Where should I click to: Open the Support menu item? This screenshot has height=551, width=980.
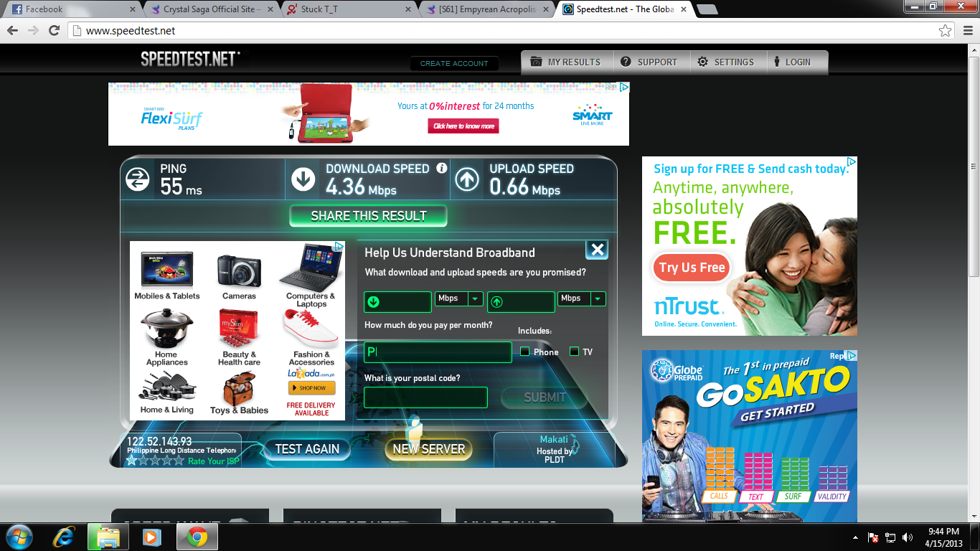click(x=649, y=62)
